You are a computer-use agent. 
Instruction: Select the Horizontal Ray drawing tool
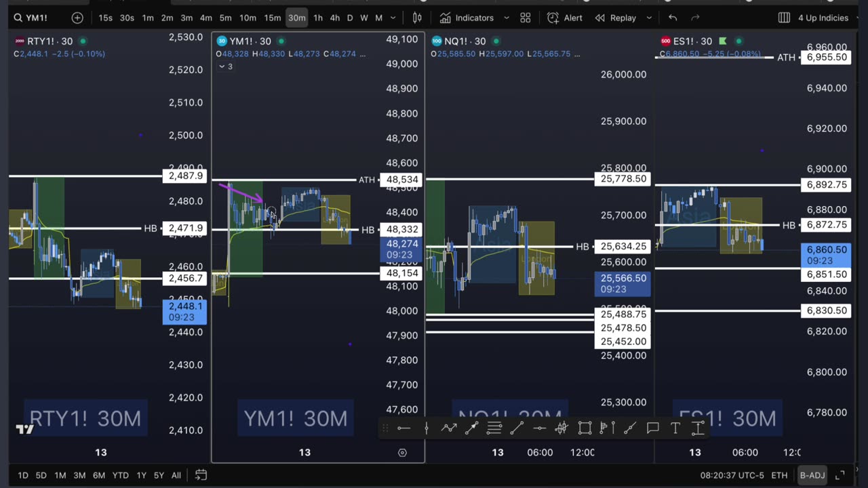(x=539, y=428)
